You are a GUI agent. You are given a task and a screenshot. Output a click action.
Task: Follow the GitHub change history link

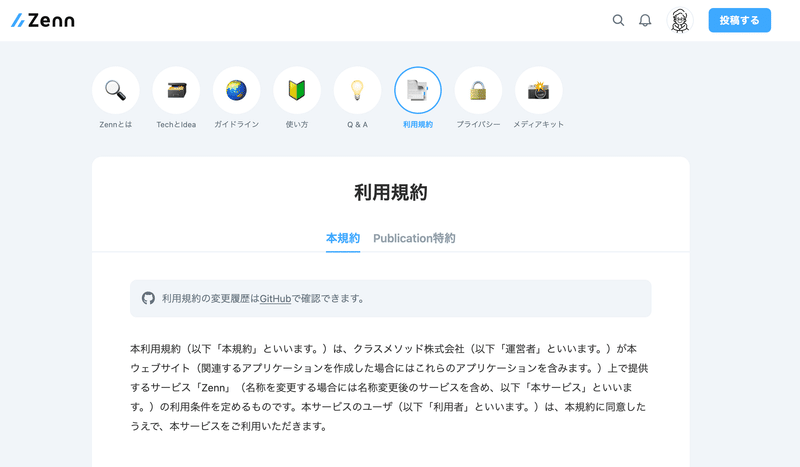coord(275,299)
